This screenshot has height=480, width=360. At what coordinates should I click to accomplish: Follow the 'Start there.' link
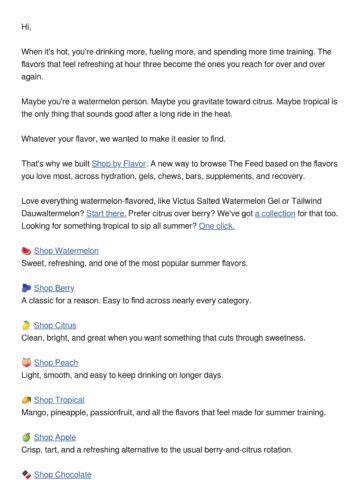pos(106,213)
